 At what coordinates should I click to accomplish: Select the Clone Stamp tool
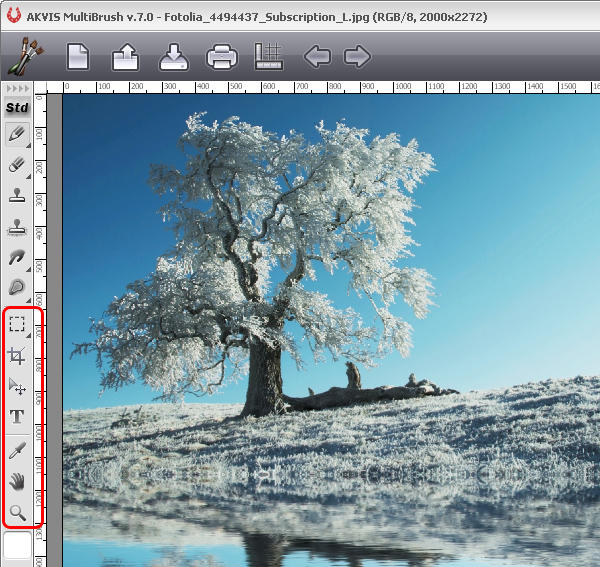click(x=17, y=195)
